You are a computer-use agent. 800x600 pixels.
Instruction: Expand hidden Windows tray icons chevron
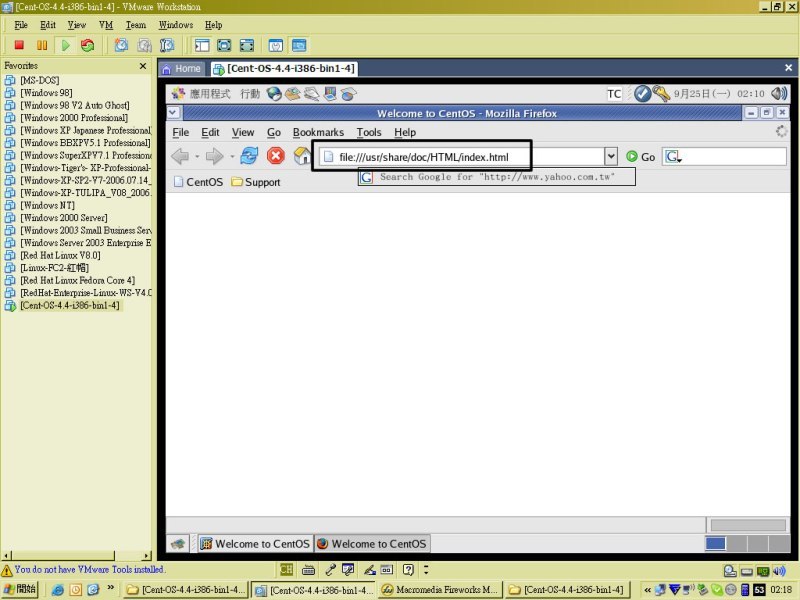pos(647,590)
